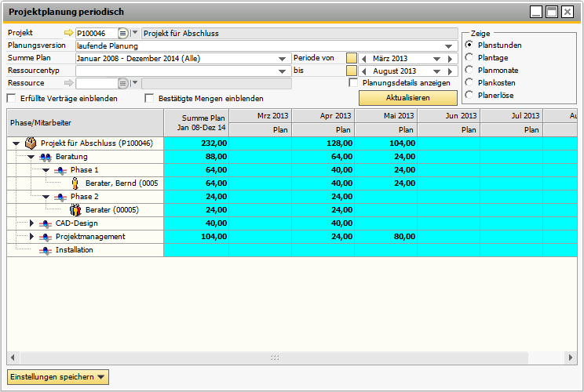The height and width of the screenshot is (392, 584).
Task: Click the Installation phase icon
Action: (46, 250)
